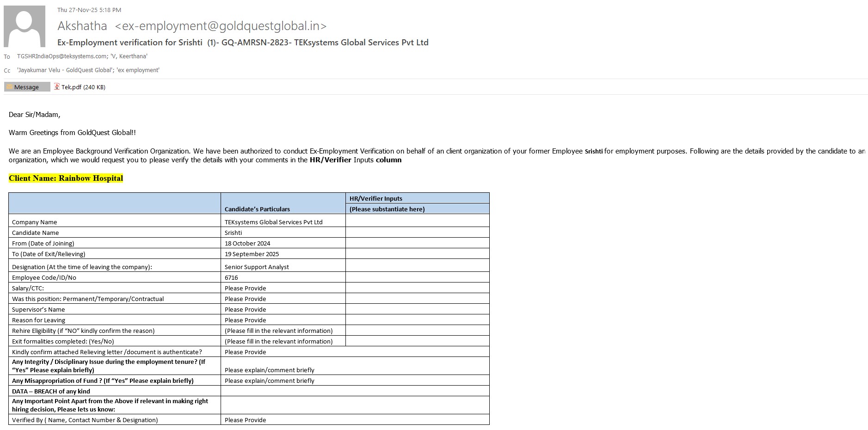Click empty HR/Verifier cell for Company Name
Viewport: 868px width, 430px height.
click(418, 220)
